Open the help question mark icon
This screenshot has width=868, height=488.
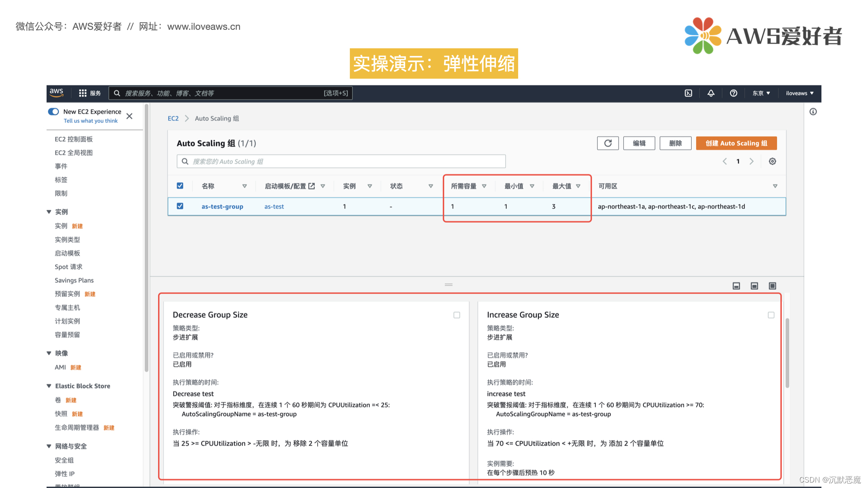(733, 93)
